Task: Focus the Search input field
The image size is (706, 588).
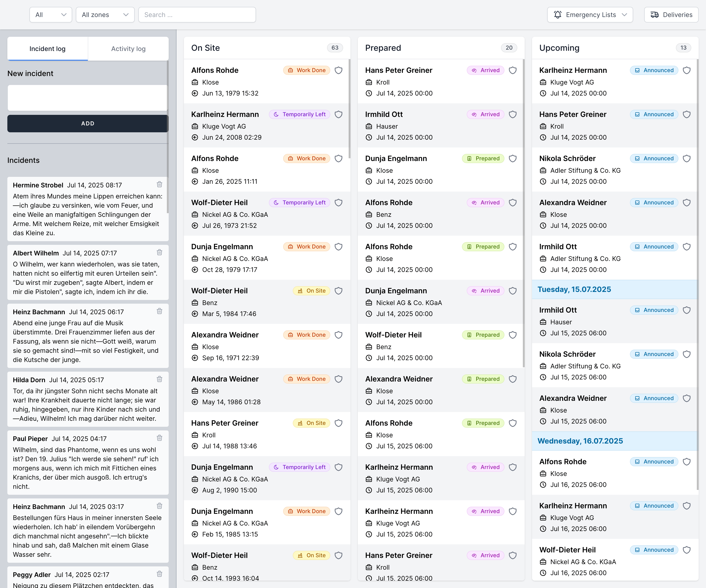Action: point(197,15)
